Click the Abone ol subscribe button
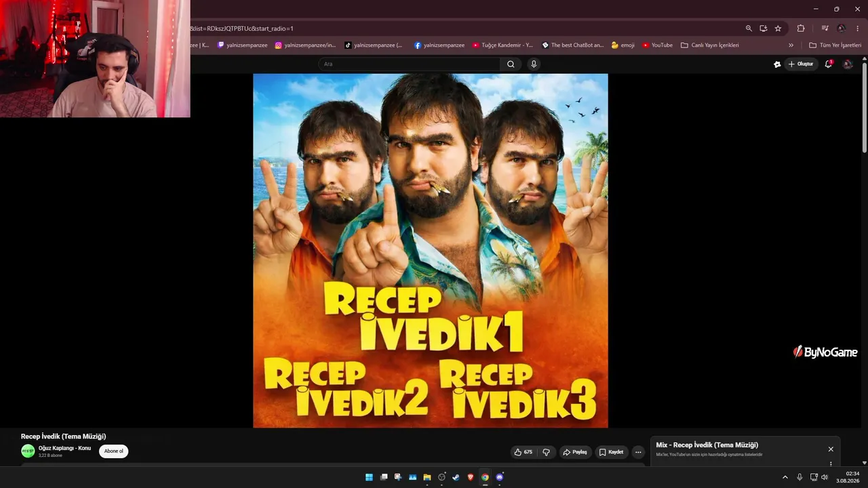 point(114,451)
